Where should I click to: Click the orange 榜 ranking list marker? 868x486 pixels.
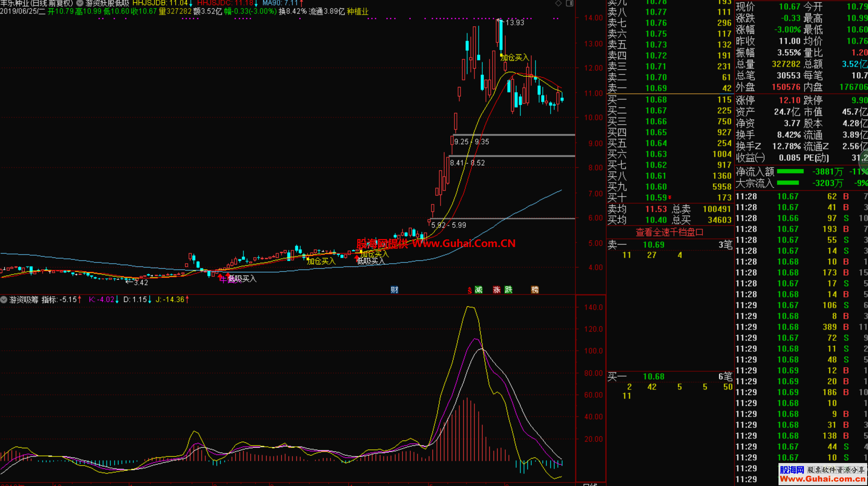coord(535,290)
